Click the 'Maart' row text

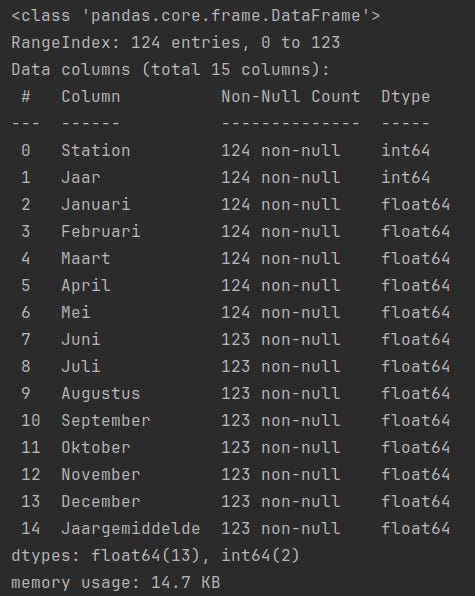(86, 258)
